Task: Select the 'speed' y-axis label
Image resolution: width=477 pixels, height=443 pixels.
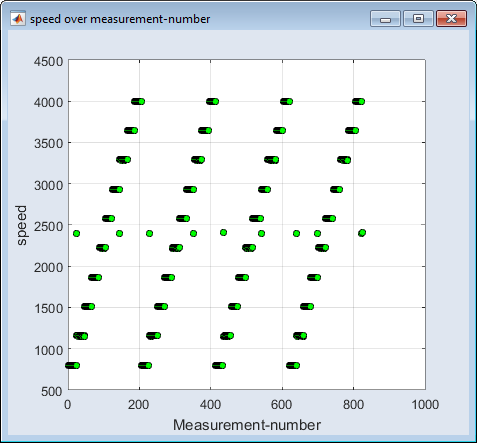Action: pos(21,225)
